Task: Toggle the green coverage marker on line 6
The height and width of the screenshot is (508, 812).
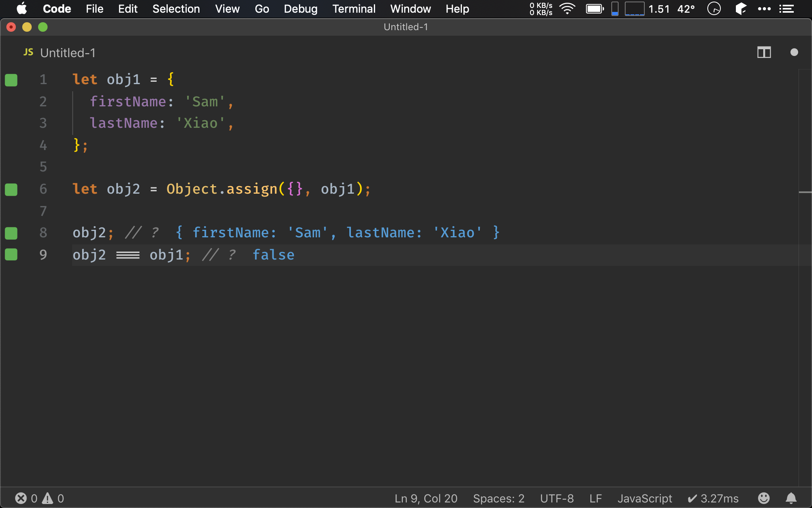Action: tap(11, 189)
